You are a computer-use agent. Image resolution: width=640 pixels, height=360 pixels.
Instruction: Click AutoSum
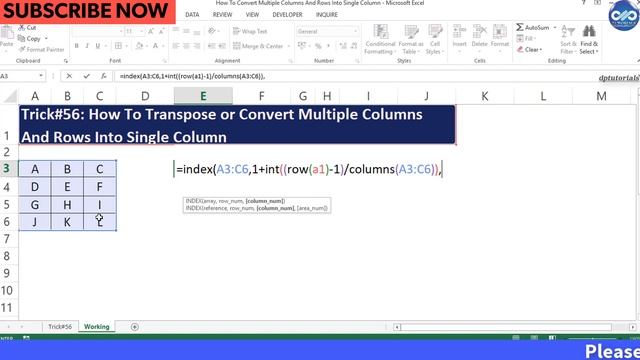[x=533, y=27]
